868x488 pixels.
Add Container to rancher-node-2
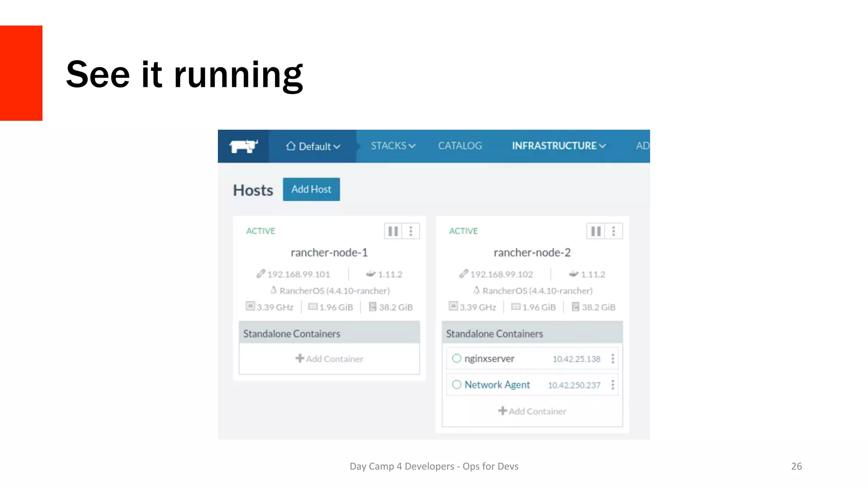pos(532,411)
